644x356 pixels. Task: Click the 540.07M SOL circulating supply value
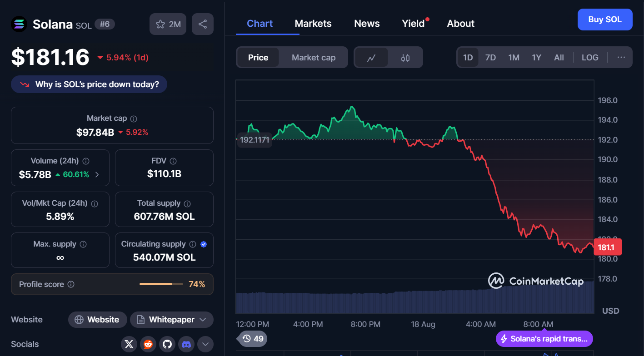164,257
